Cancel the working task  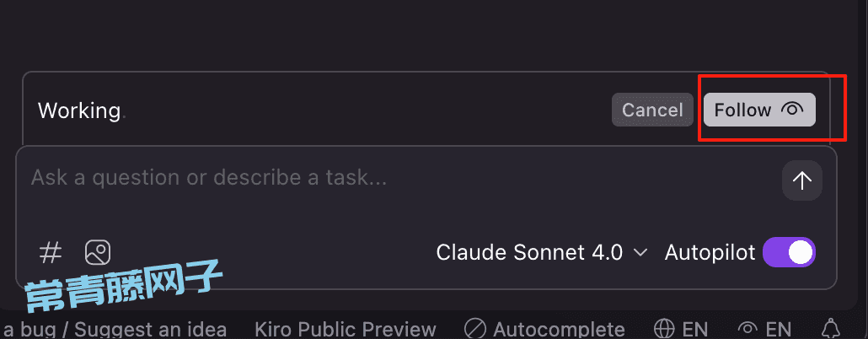[652, 110]
